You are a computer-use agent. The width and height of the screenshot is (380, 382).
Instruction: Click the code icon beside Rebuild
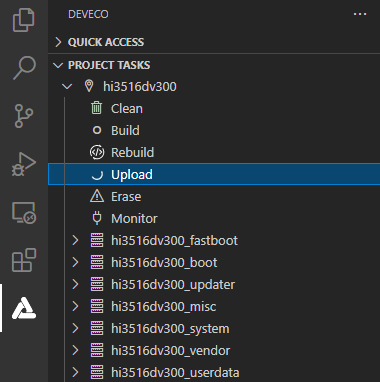pos(97,152)
